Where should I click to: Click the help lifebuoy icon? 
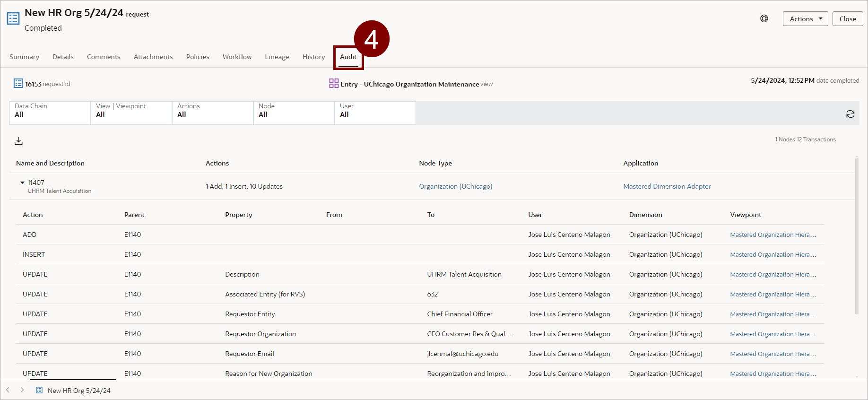[x=764, y=19]
